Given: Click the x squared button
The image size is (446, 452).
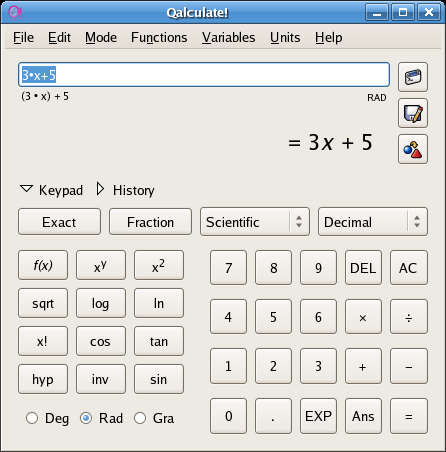Looking at the screenshot, I should (159, 265).
